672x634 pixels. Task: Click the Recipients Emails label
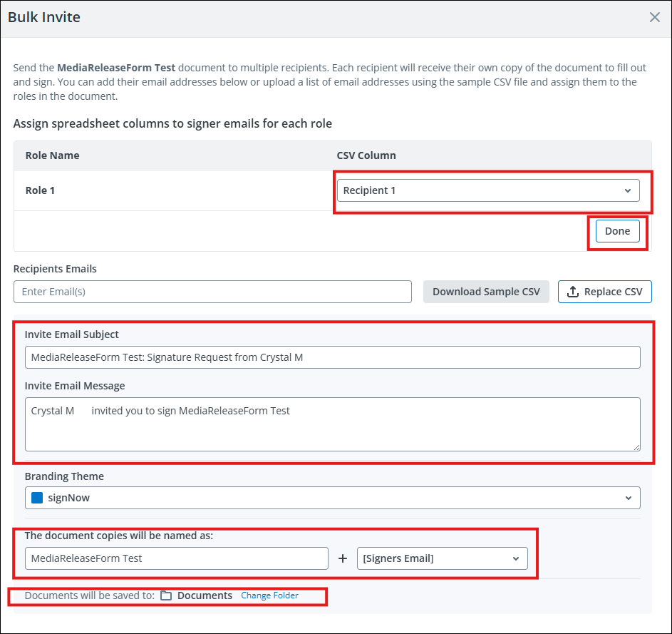55,269
